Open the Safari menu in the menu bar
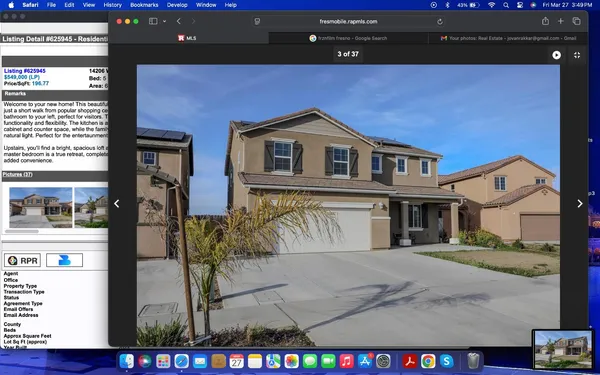Screen dimensions: 600x375 pyautogui.click(x=30, y=5)
